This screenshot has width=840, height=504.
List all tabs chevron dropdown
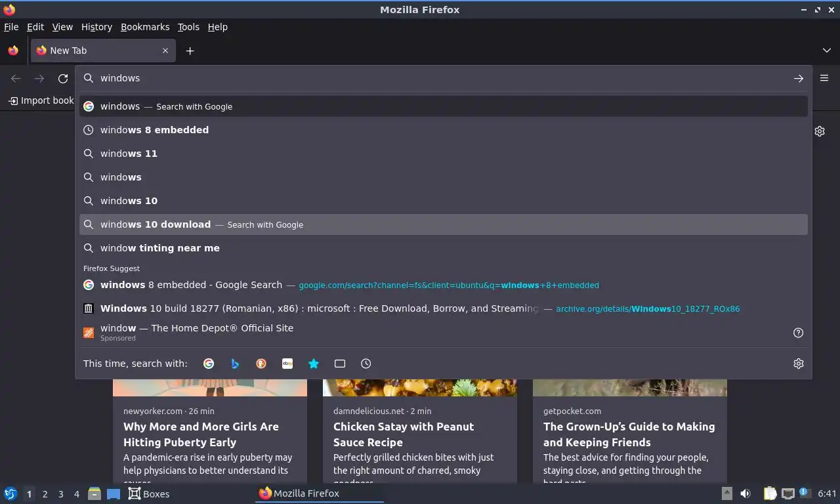[827, 51]
